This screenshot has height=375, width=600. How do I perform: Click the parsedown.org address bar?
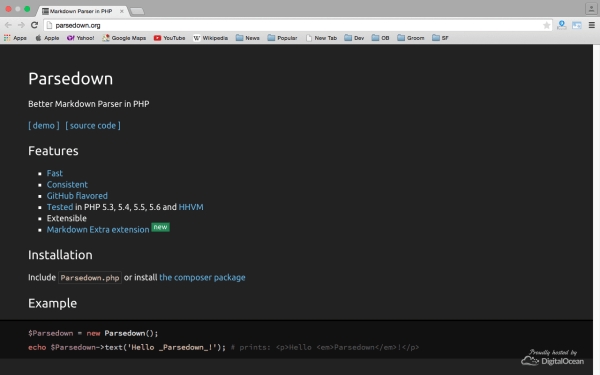click(x=298, y=25)
